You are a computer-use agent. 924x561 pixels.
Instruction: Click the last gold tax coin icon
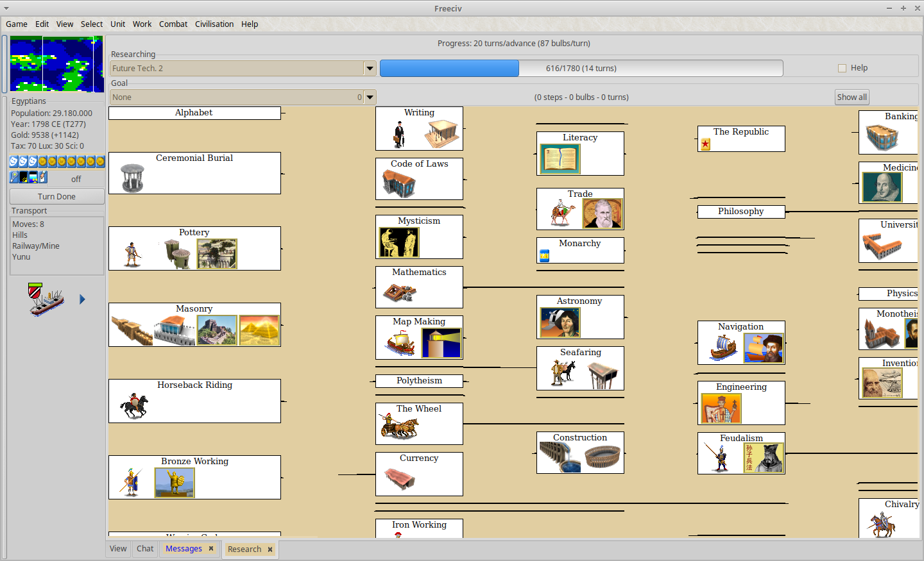(x=100, y=162)
